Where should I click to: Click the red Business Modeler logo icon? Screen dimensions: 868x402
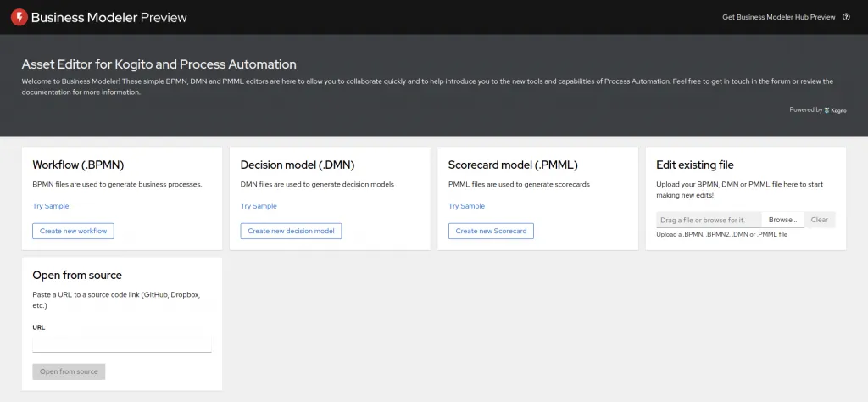click(19, 17)
